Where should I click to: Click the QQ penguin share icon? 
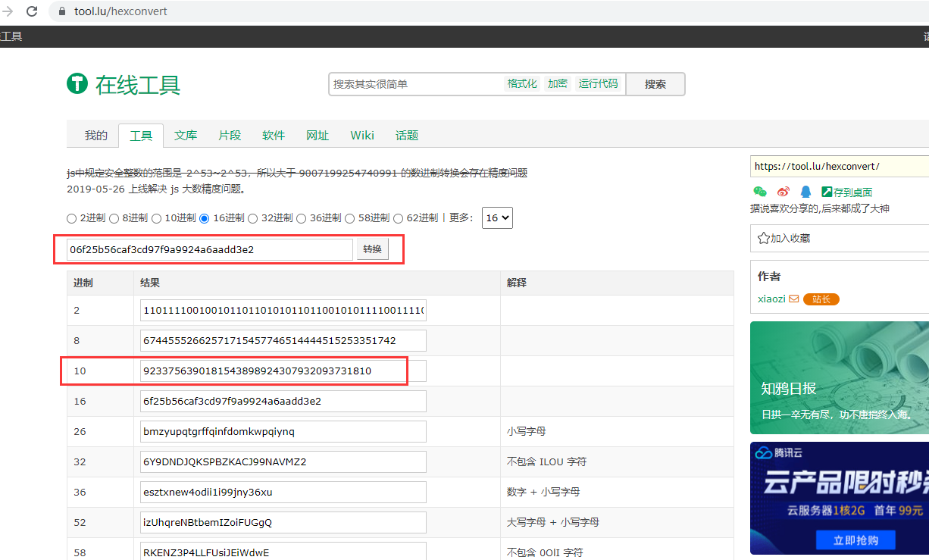805,192
